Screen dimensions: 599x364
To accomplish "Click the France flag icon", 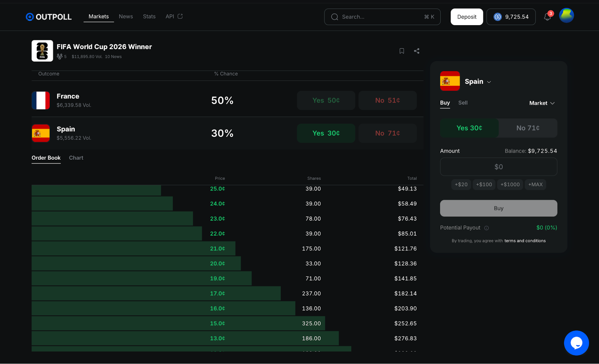I will pos(40,100).
